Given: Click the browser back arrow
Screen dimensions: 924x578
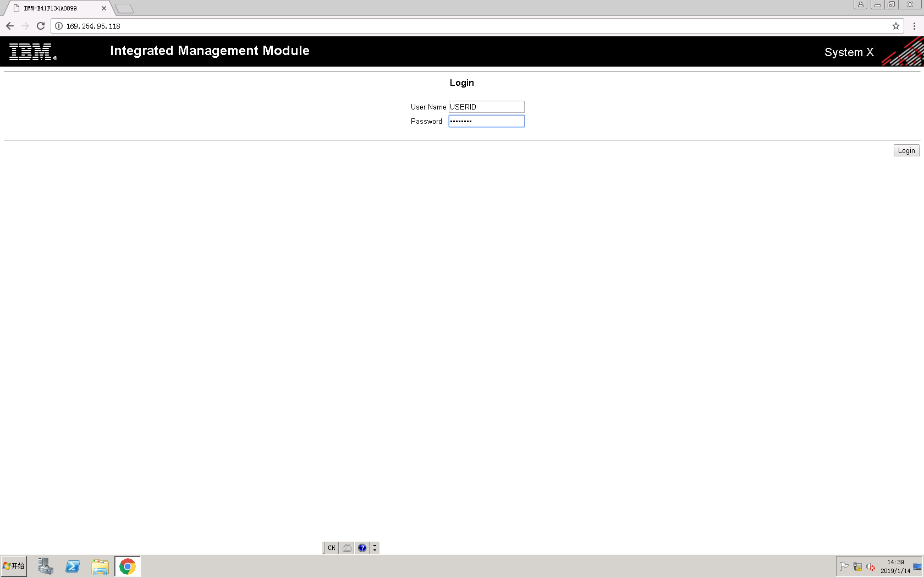Looking at the screenshot, I should point(9,25).
